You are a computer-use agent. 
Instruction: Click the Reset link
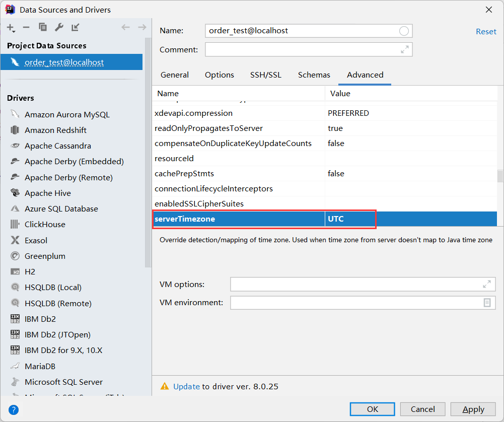[x=486, y=32]
